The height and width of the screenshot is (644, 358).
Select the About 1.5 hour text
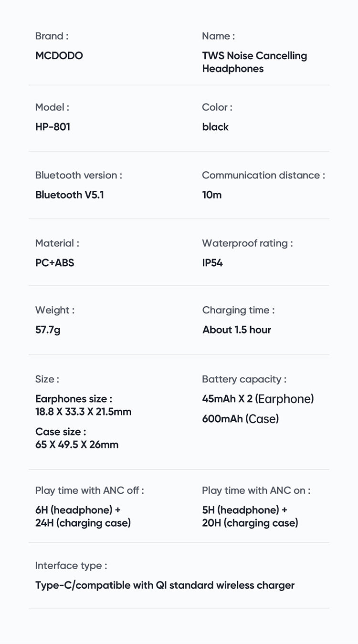point(237,330)
